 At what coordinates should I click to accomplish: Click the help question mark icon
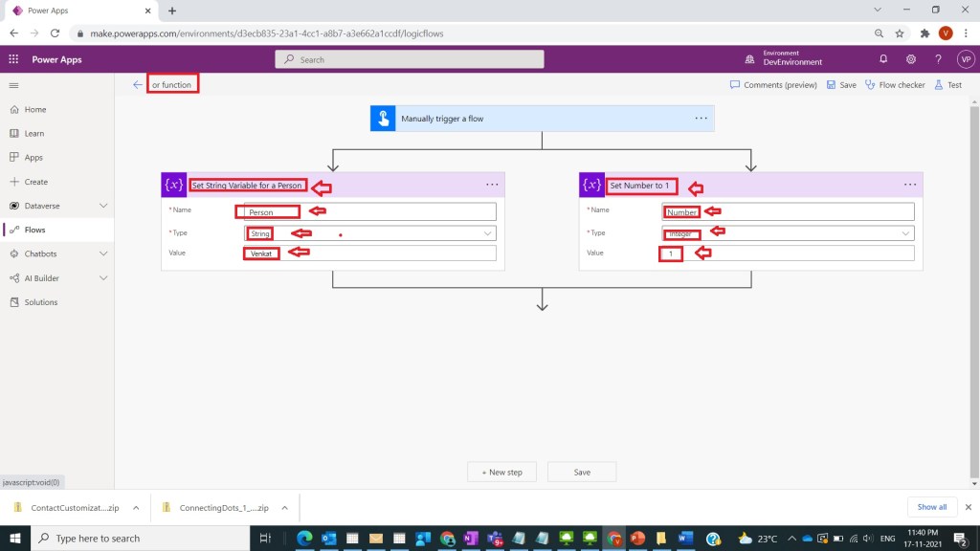coord(938,59)
